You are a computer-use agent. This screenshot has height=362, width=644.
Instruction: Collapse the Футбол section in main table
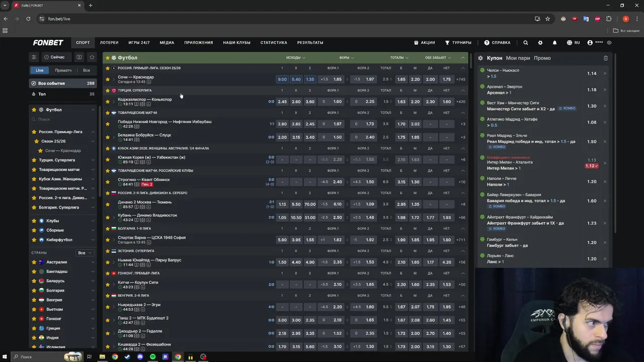[x=463, y=58]
